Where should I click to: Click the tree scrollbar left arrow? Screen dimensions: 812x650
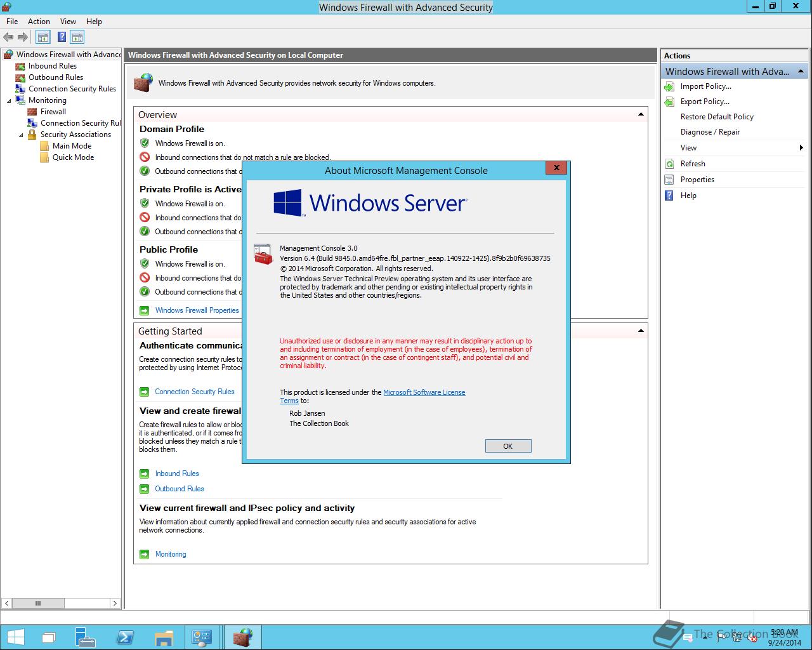pyautogui.click(x=7, y=603)
